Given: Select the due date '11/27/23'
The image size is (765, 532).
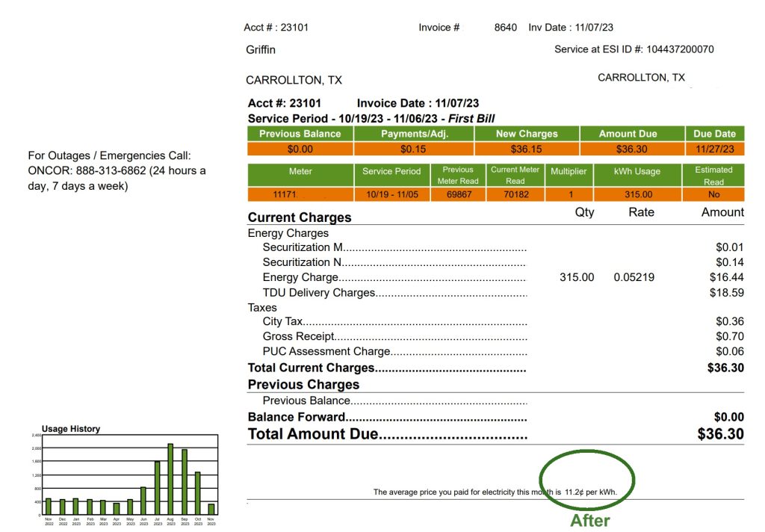Looking at the screenshot, I should point(715,149).
